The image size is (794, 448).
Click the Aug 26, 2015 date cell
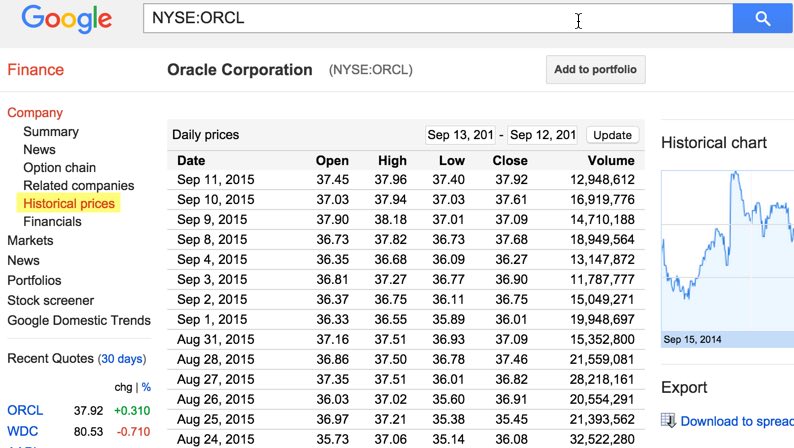point(216,399)
